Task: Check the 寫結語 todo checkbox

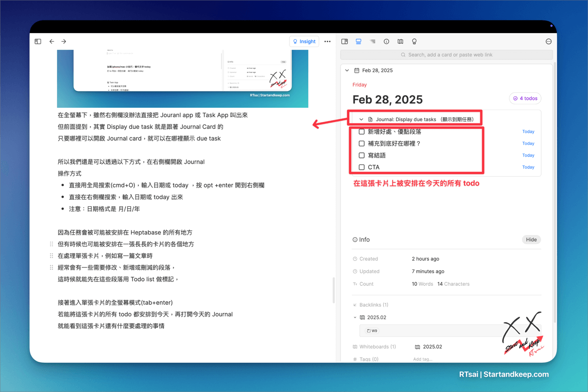Action: pyautogui.click(x=362, y=156)
